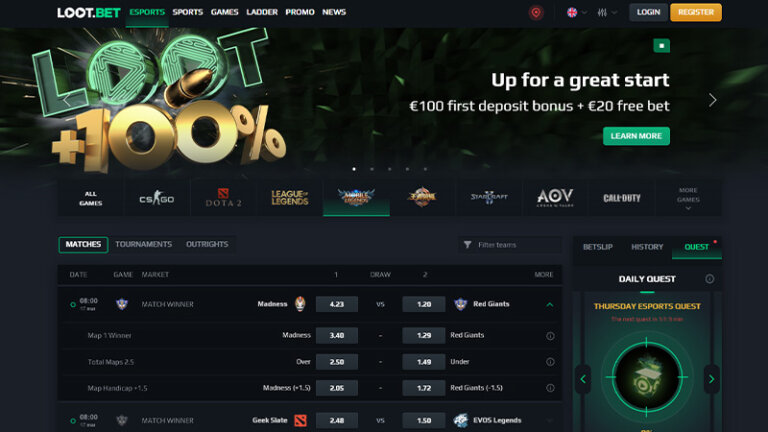This screenshot has width=768, height=432.
Task: Collapse the Madness vs Red Giants markets
Action: click(x=550, y=304)
